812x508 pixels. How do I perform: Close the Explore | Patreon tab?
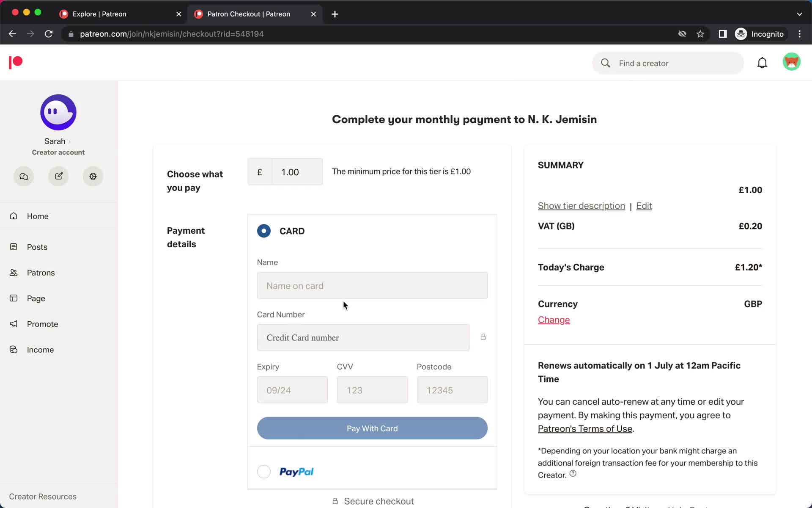(x=178, y=14)
